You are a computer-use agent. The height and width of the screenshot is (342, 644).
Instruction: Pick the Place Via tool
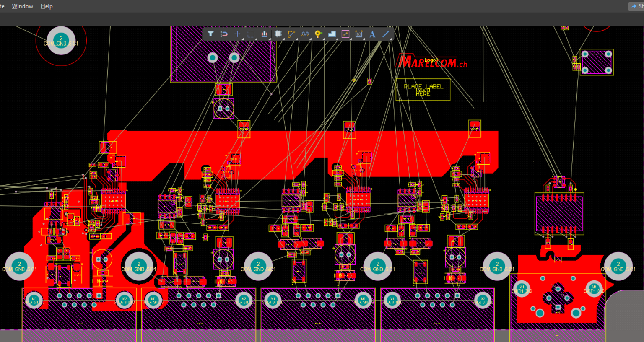(318, 34)
